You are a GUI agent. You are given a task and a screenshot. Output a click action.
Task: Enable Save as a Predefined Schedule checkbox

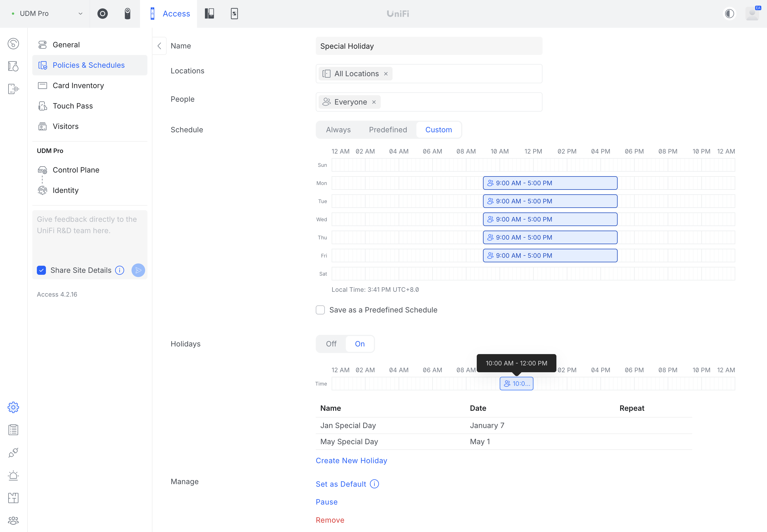tap(320, 310)
